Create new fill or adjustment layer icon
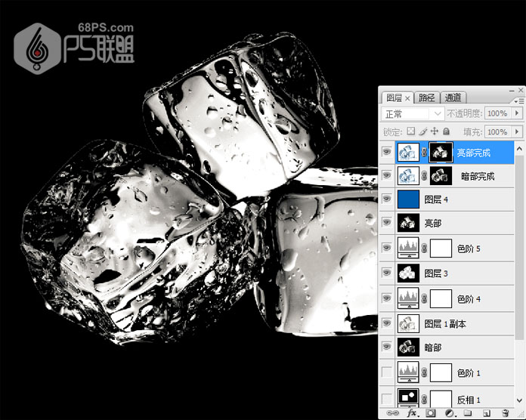526x420 pixels. tap(450, 413)
